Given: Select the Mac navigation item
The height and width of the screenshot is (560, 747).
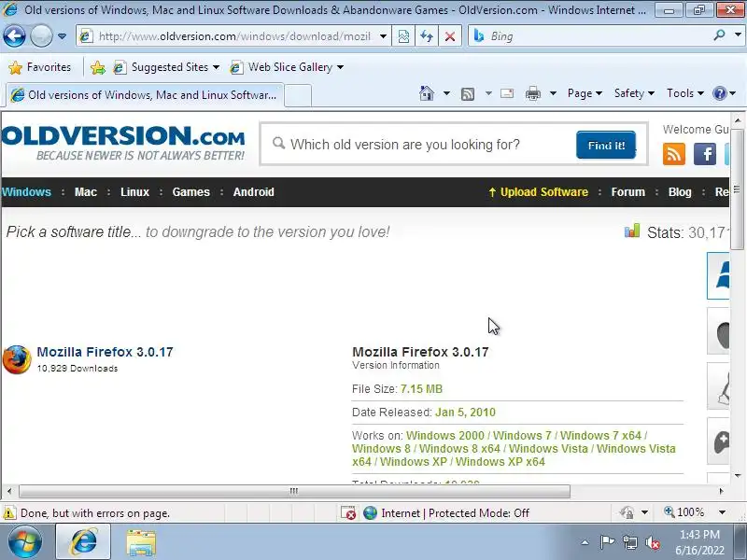Looking at the screenshot, I should pos(86,192).
